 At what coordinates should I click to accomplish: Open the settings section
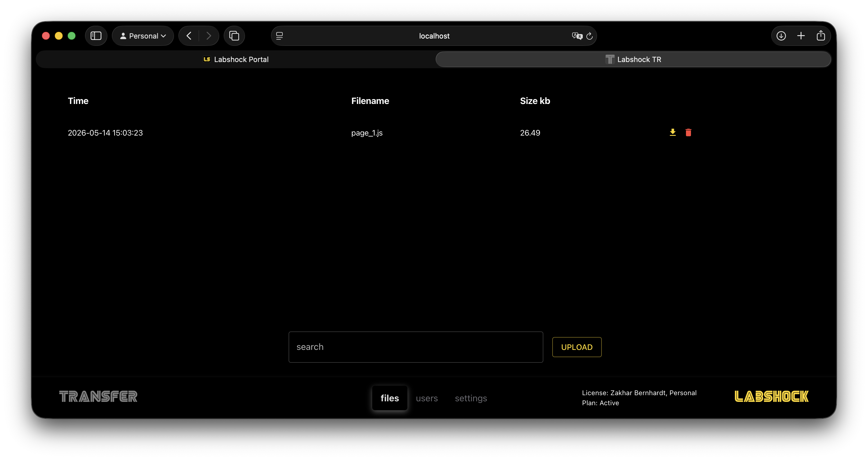click(x=471, y=398)
